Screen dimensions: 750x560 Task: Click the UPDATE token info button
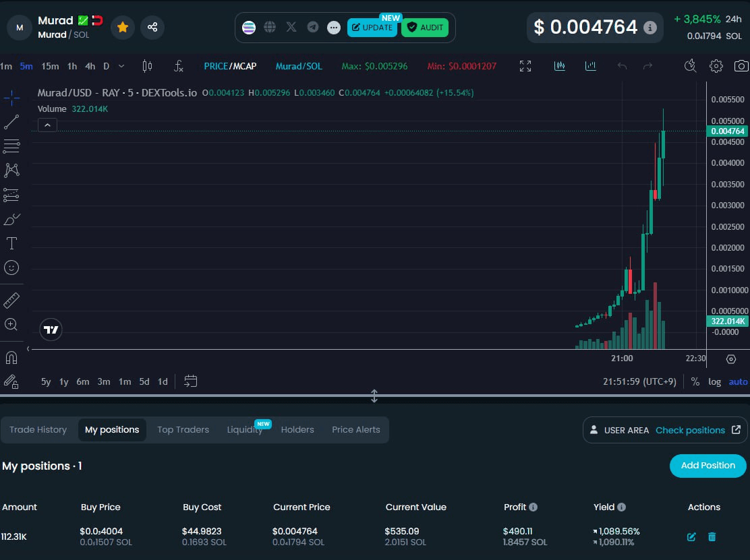tap(372, 28)
